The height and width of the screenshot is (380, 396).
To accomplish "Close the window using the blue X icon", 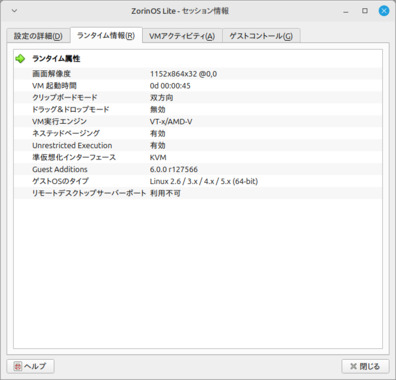I will [384, 11].
